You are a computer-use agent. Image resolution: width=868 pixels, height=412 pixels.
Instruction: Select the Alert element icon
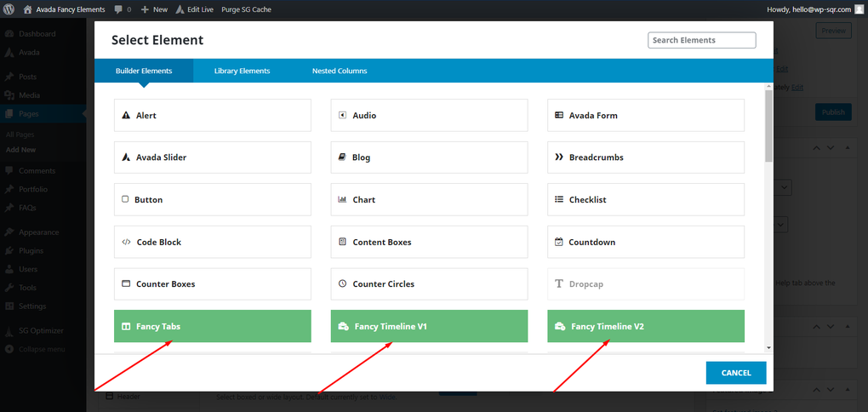pos(126,115)
